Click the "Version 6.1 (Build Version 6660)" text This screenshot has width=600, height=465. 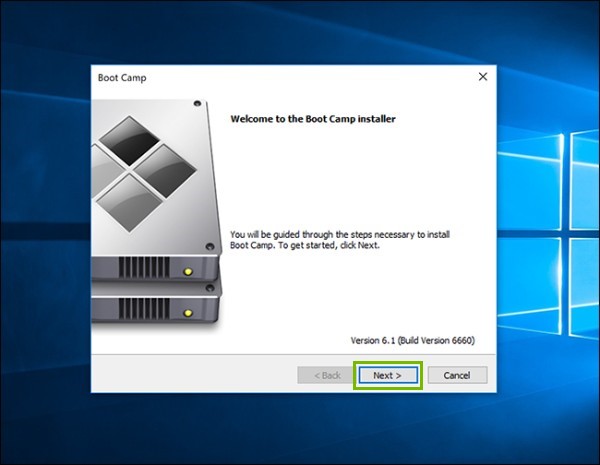click(412, 340)
